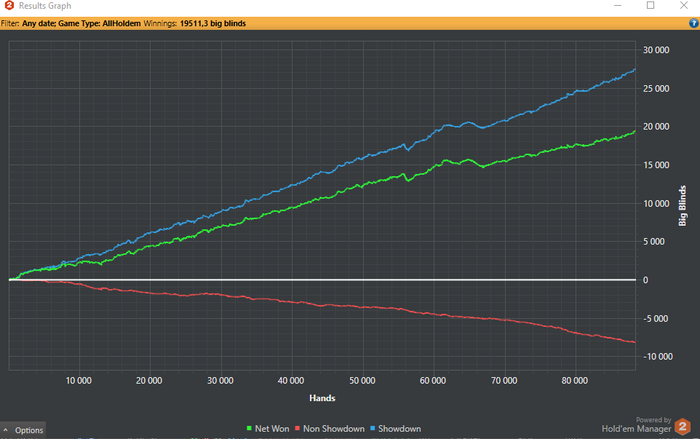Click the winnings value '19511,3 big blinds'

[x=213, y=24]
